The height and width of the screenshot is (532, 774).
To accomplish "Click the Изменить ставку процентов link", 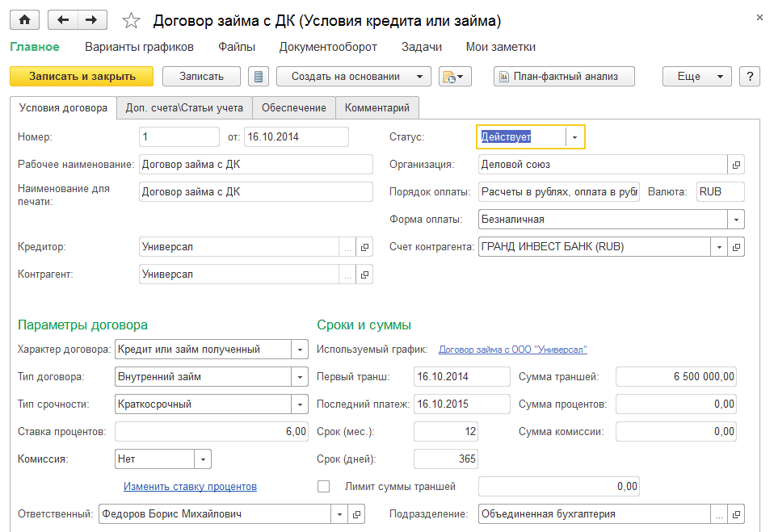I will [x=190, y=487].
